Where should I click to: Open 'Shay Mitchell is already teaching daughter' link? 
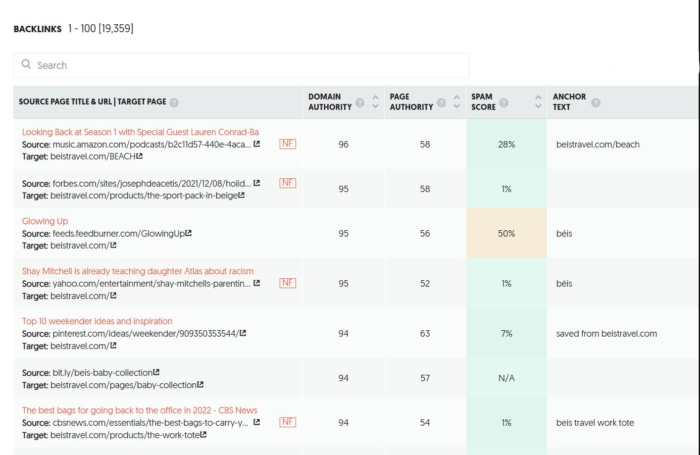point(138,271)
